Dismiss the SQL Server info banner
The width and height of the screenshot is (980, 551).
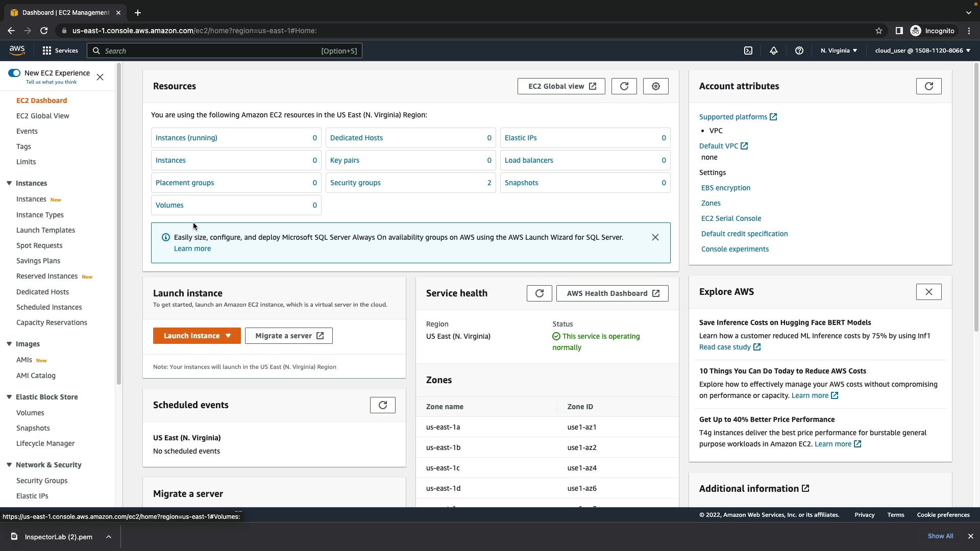655,237
